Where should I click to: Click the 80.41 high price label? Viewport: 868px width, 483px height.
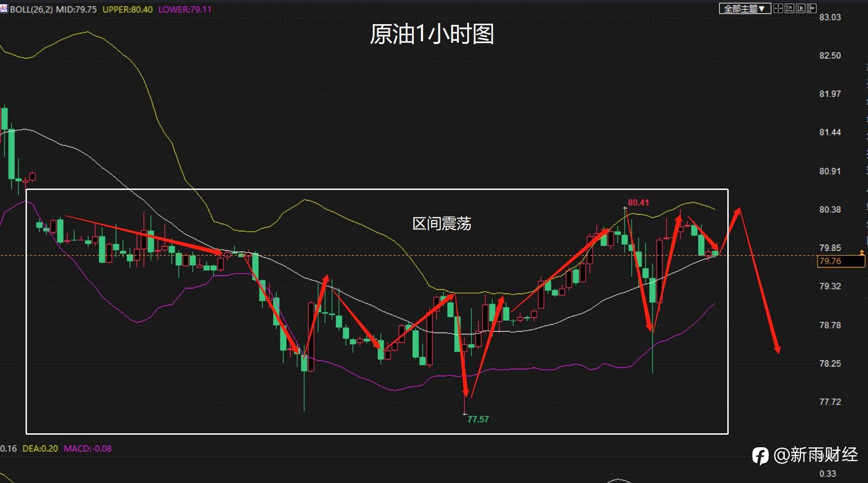639,202
